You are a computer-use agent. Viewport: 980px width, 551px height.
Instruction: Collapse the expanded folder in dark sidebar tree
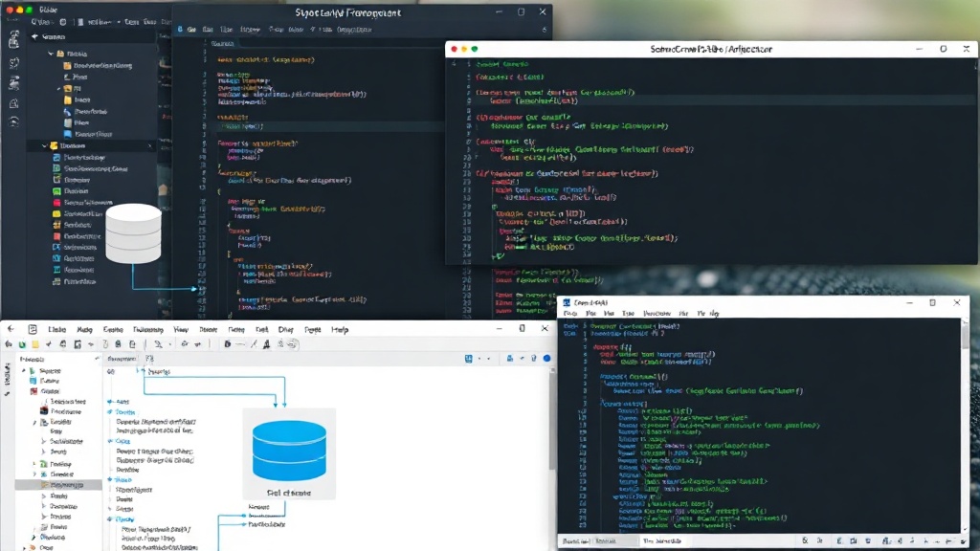click(x=44, y=145)
